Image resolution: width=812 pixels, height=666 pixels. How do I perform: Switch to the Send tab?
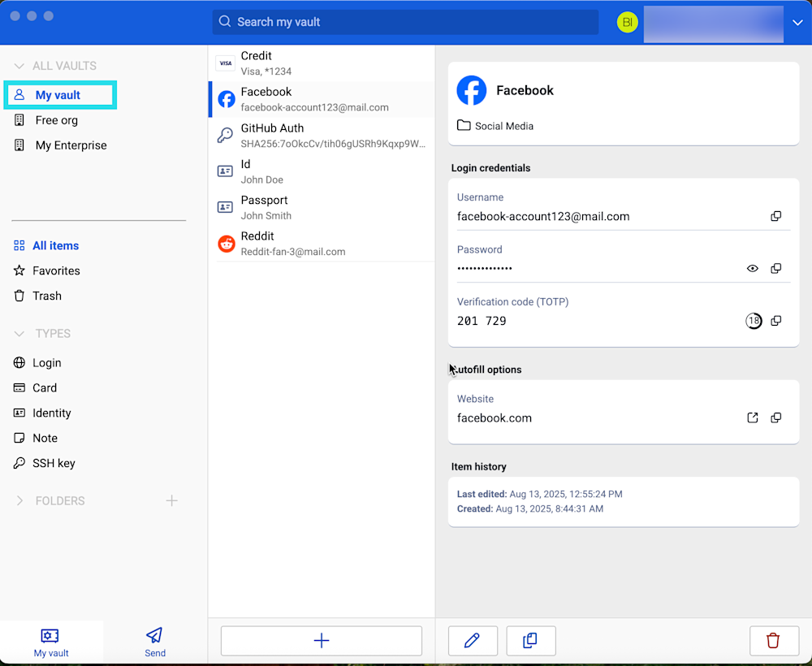pos(154,642)
